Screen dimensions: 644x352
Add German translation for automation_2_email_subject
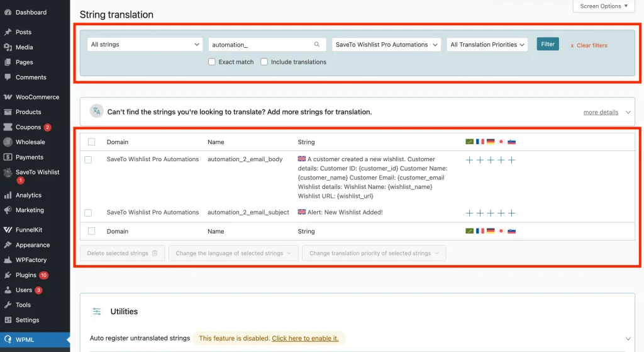[x=491, y=213]
